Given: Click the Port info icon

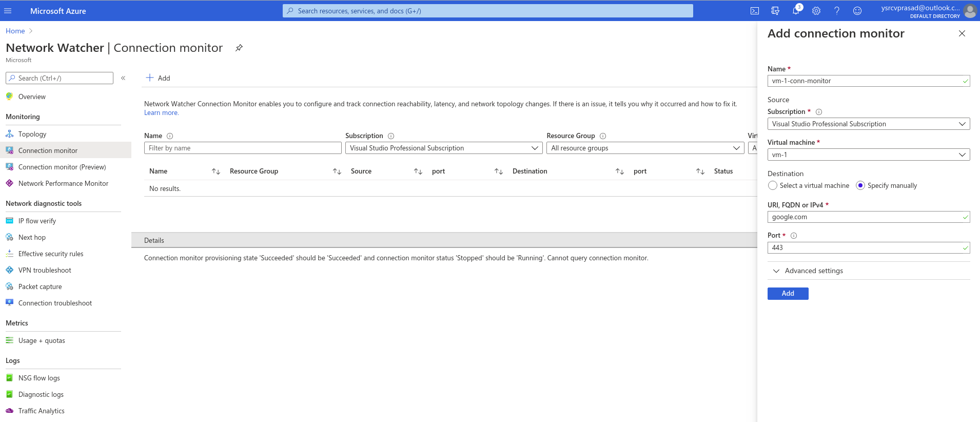Looking at the screenshot, I should 794,236.
